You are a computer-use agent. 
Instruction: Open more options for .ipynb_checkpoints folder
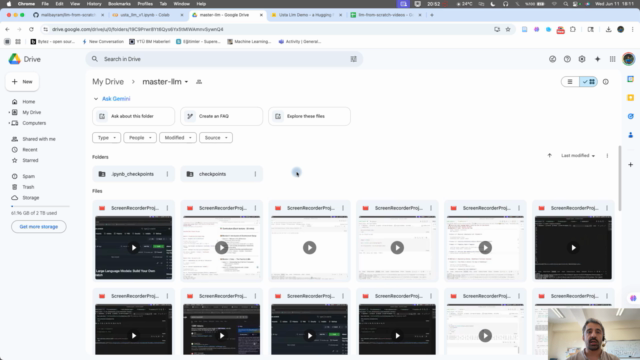tap(167, 174)
